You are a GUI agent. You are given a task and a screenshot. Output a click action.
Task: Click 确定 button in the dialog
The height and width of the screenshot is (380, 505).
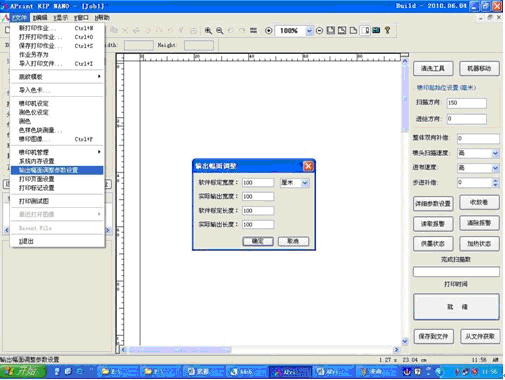[258, 241]
